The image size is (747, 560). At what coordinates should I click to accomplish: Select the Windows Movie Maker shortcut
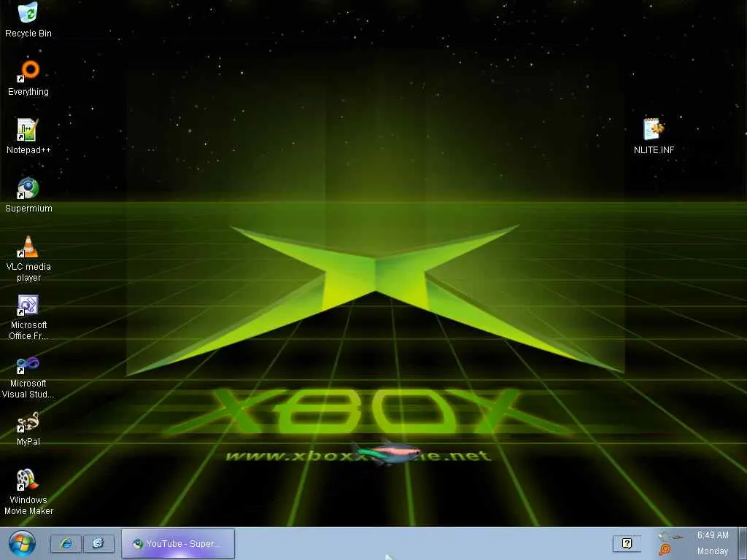click(28, 492)
